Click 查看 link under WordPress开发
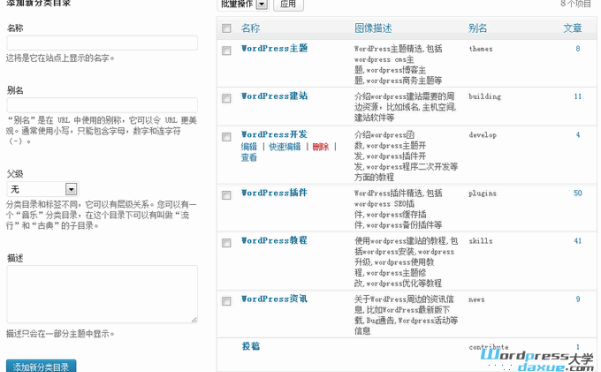Image resolution: width=601 pixels, height=372 pixels. (249, 157)
